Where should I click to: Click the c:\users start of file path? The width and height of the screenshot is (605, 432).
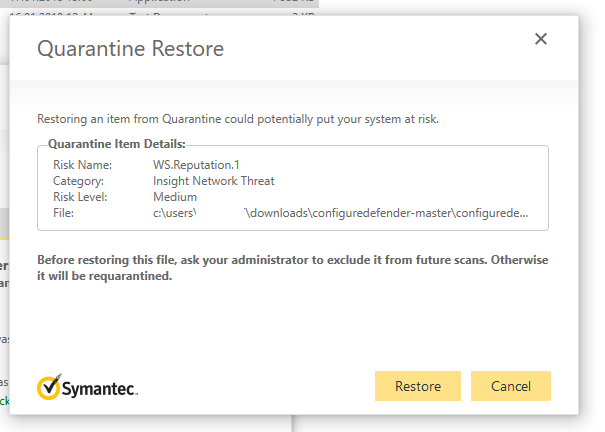pyautogui.click(x=174, y=213)
